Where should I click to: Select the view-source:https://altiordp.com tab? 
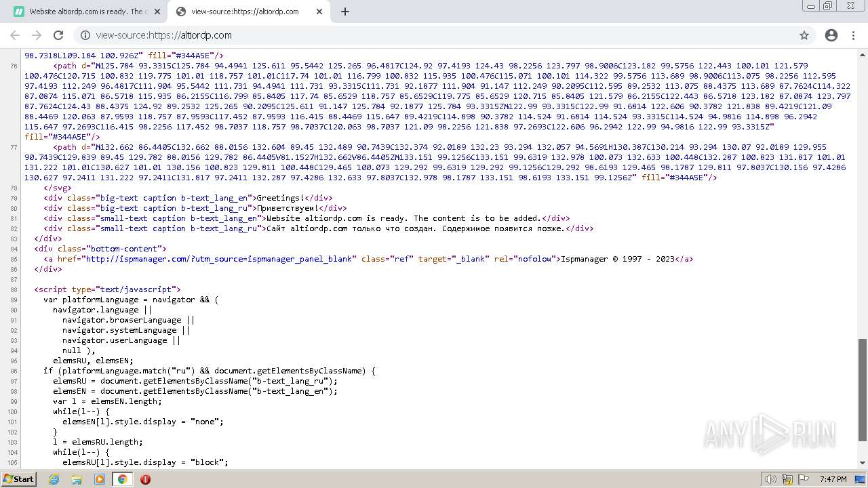tap(248, 12)
